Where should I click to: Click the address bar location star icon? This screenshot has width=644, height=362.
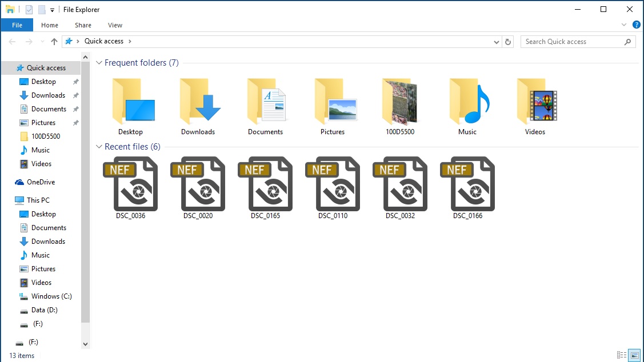pos(69,42)
